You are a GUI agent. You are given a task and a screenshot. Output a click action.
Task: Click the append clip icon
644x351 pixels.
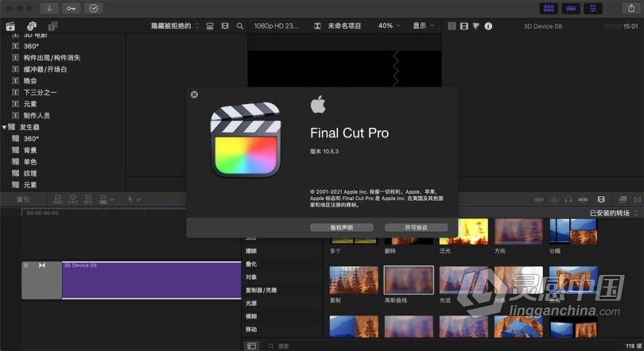87,199
